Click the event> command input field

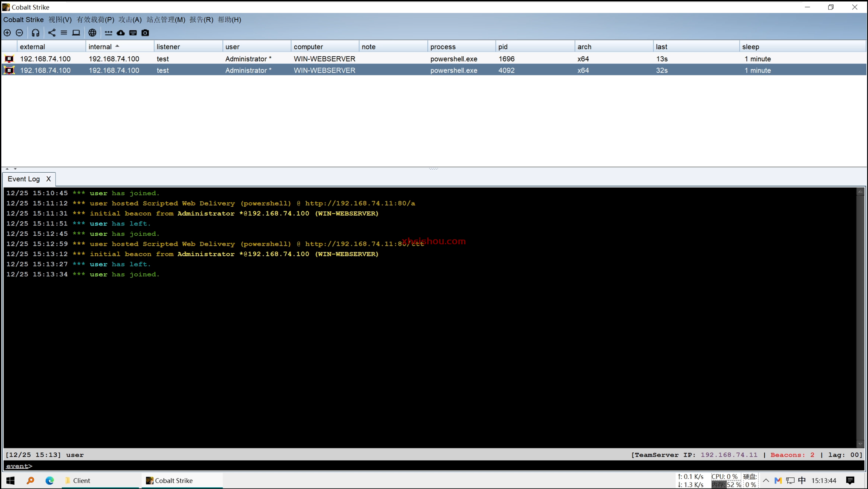[434, 466]
